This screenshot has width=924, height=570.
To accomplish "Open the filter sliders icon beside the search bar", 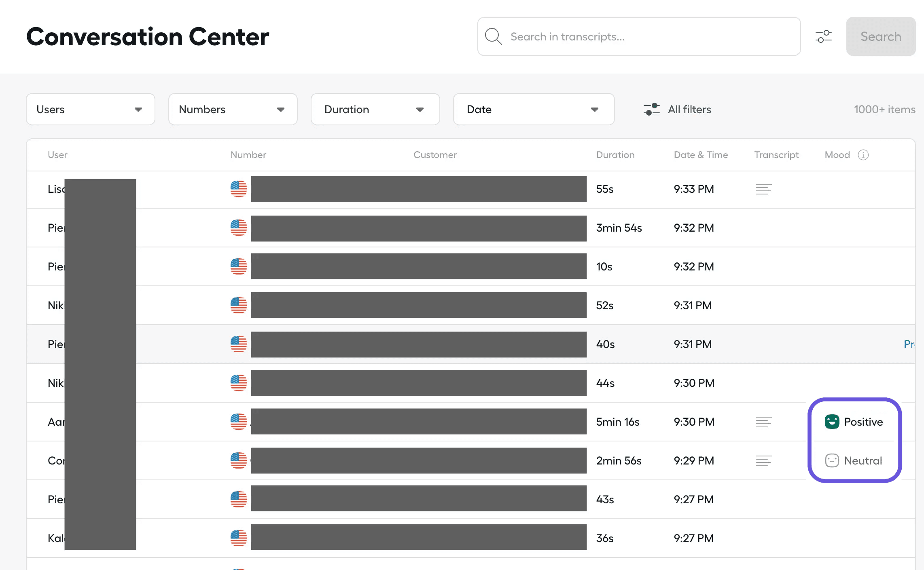I will tap(824, 36).
